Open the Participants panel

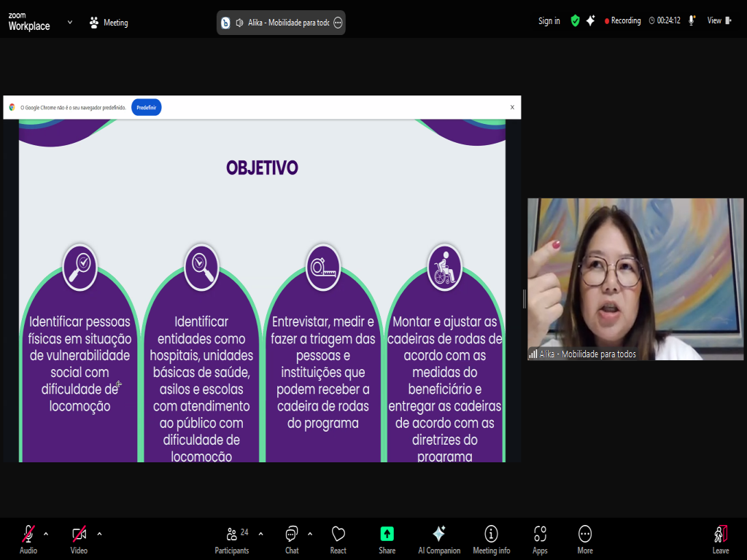tap(232, 539)
